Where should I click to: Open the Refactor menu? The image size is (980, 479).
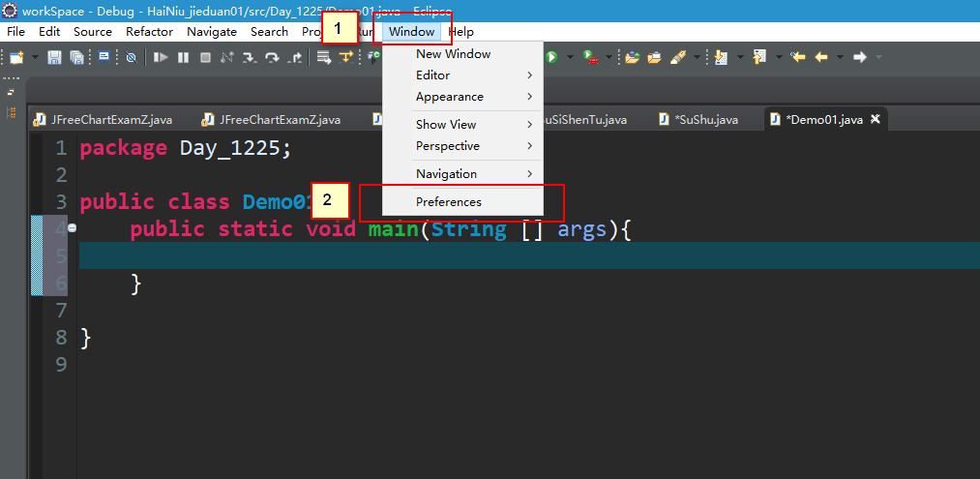click(149, 32)
